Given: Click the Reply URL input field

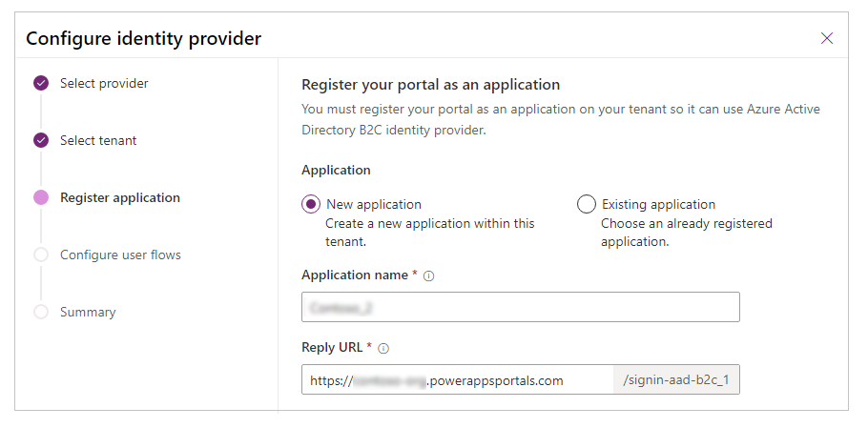Looking at the screenshot, I should click(x=458, y=380).
